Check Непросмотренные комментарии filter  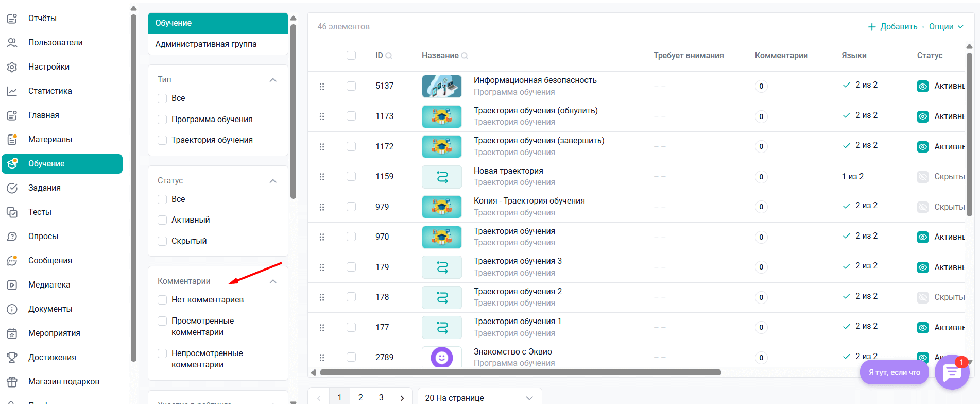click(162, 353)
